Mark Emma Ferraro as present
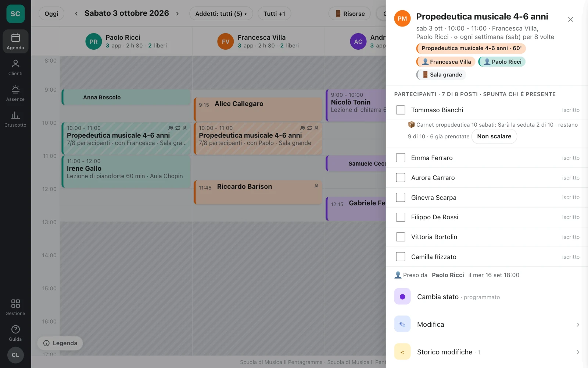Screen dimensions: 588x368 coord(401,158)
